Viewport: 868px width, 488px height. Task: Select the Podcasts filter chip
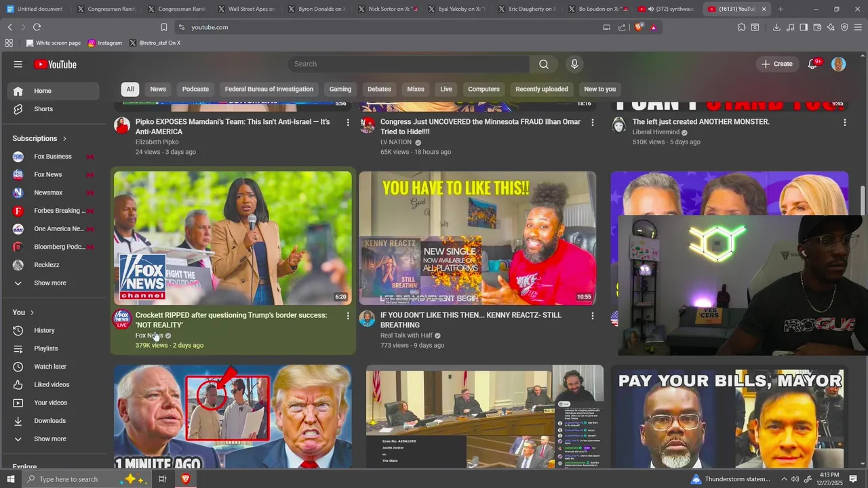point(195,89)
